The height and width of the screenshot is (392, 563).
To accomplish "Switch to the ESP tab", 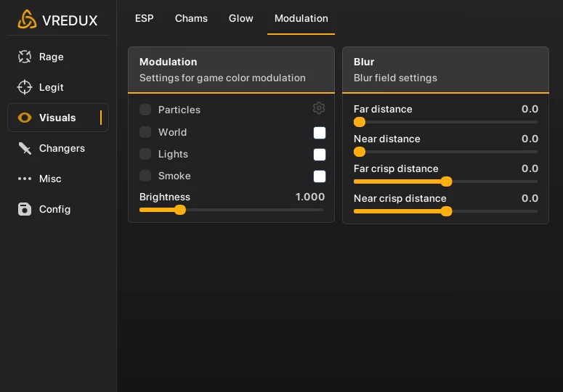I will click(145, 18).
